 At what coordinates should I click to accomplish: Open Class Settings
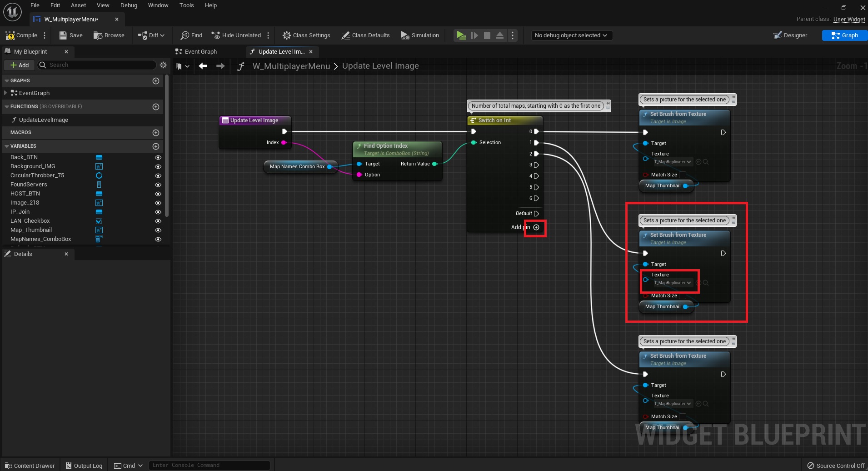tap(306, 35)
